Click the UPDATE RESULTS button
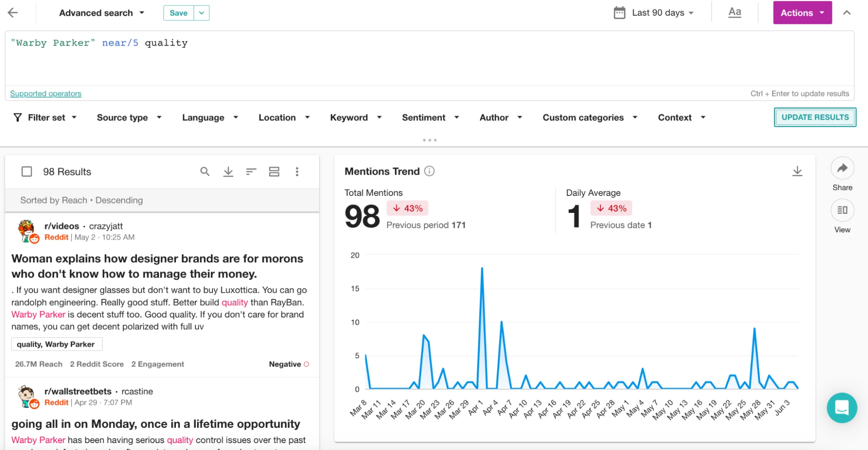The height and width of the screenshot is (450, 868). [x=815, y=117]
